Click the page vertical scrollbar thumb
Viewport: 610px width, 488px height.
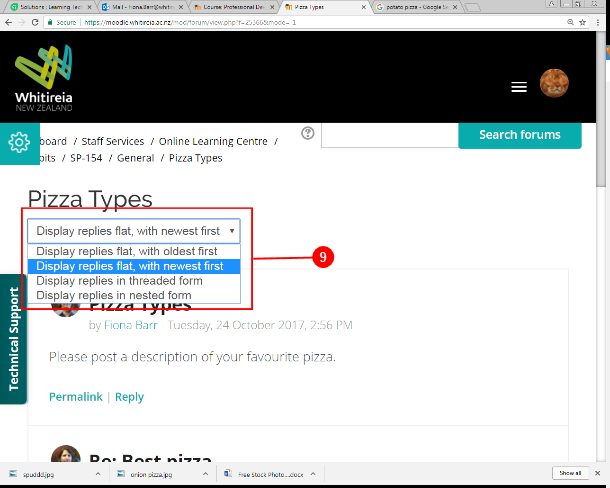(x=600, y=109)
